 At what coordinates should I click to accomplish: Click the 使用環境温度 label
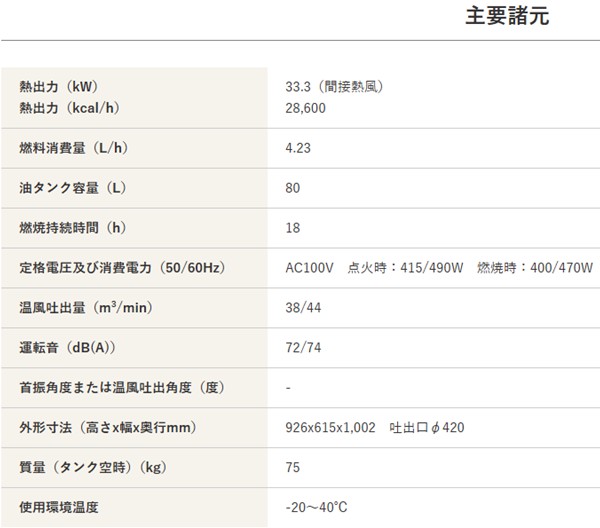pyautogui.click(x=59, y=507)
